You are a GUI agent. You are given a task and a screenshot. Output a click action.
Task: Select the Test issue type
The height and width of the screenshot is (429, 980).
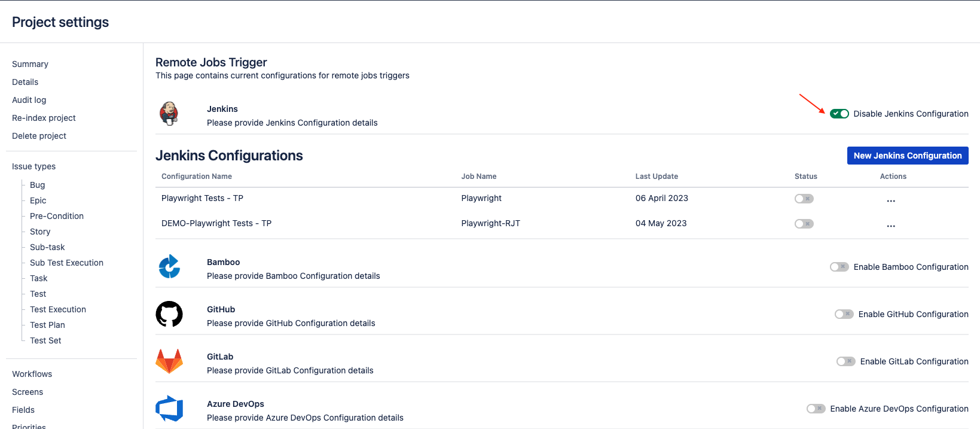pyautogui.click(x=38, y=294)
